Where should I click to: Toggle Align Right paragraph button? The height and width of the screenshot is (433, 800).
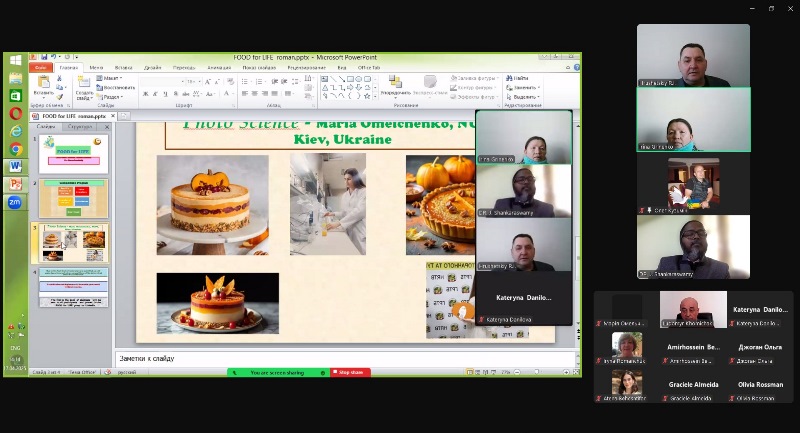point(265,93)
